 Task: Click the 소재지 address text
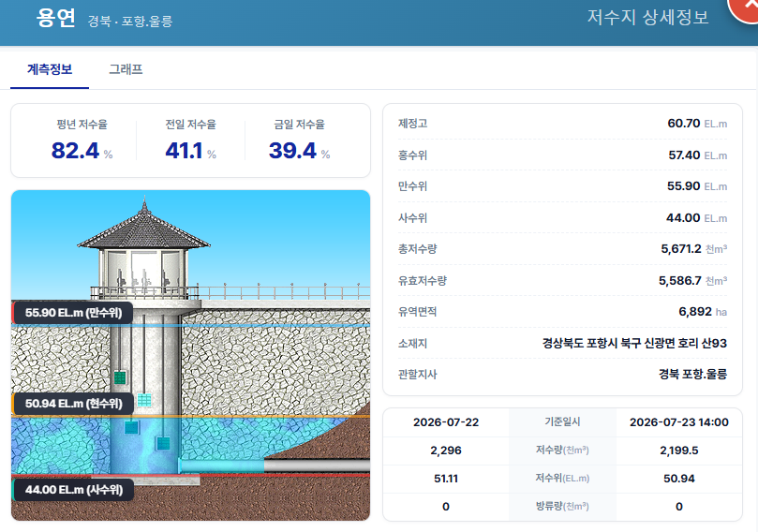coord(634,343)
